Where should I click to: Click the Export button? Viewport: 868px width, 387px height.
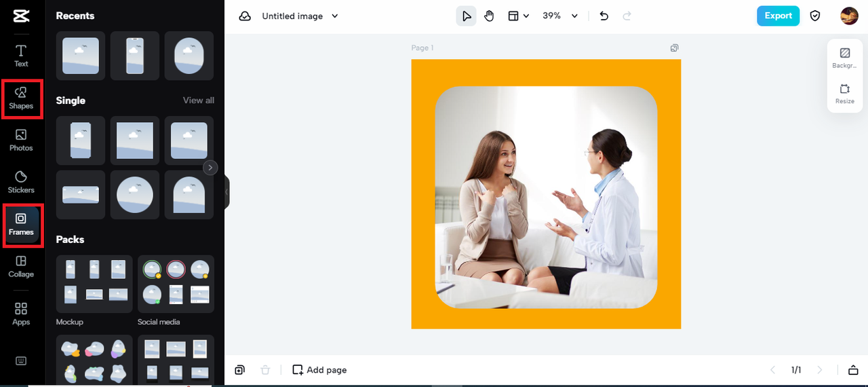(x=778, y=16)
